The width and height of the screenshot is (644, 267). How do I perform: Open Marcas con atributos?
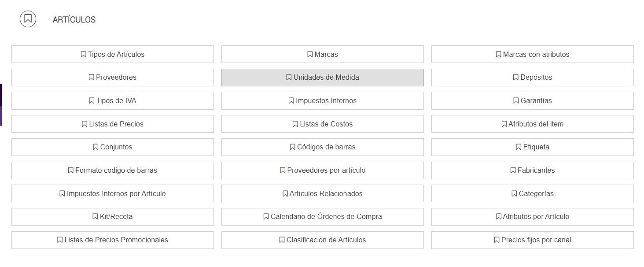click(533, 54)
